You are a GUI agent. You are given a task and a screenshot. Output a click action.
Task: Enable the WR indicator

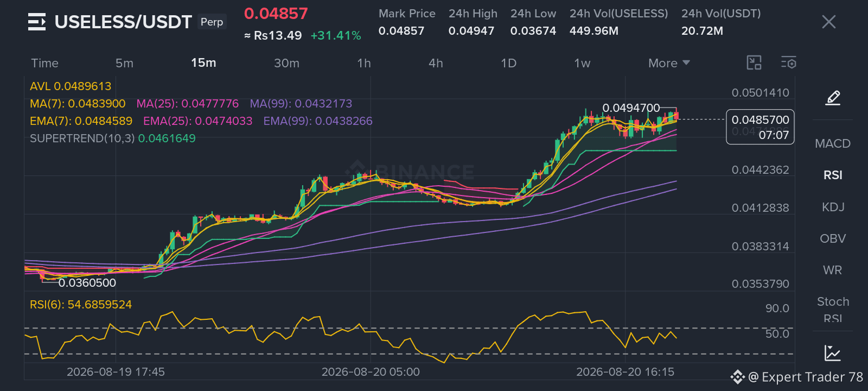(x=833, y=270)
